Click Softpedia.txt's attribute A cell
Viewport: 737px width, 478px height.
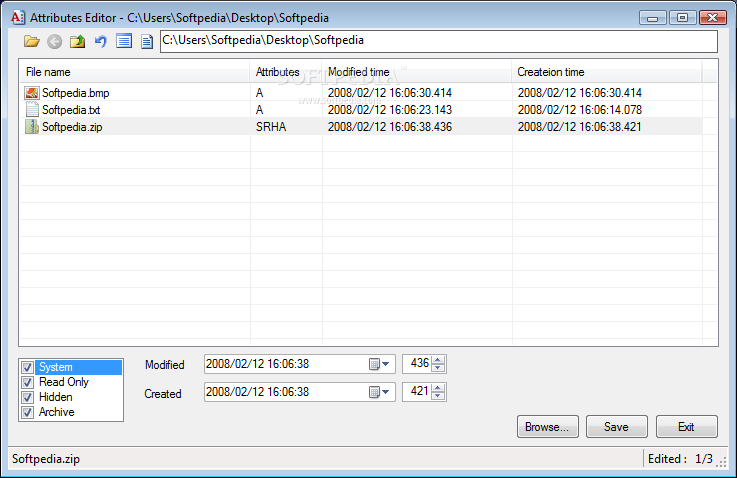click(x=259, y=110)
